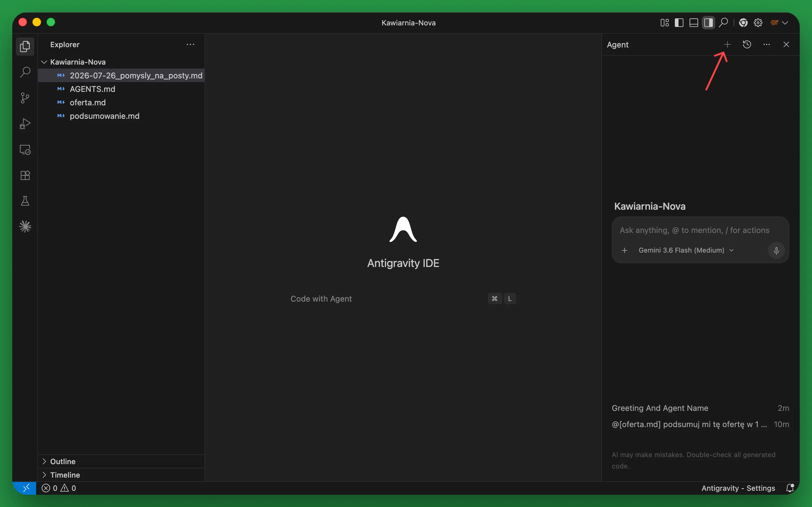Screen dimensions: 812x507
Task: Expand the Timeline section
Action: [x=121, y=475]
